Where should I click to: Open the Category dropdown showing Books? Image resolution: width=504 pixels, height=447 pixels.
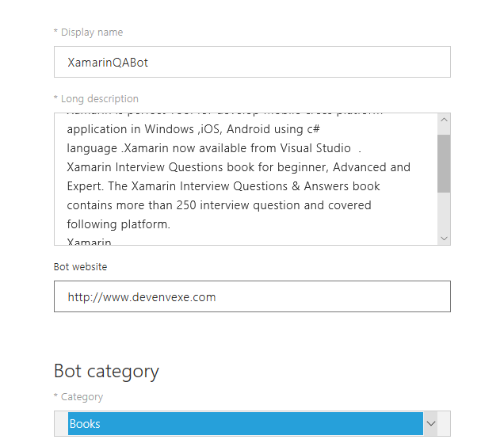246,424
